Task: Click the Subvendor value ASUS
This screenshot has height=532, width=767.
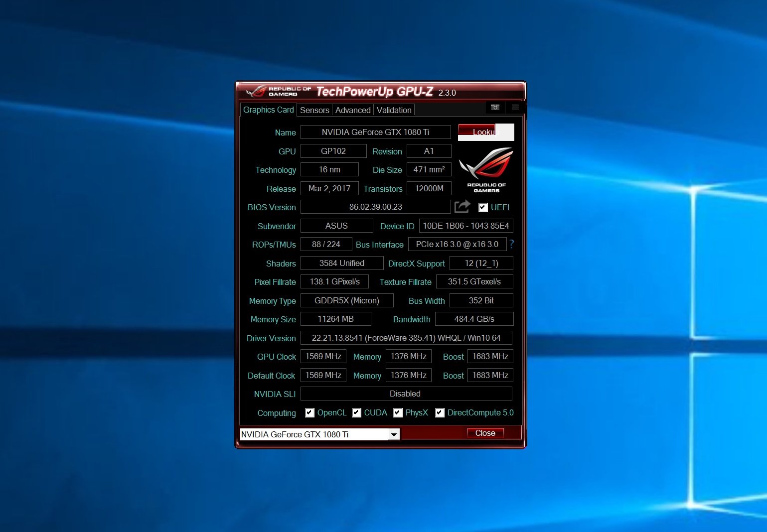Action: click(x=337, y=226)
